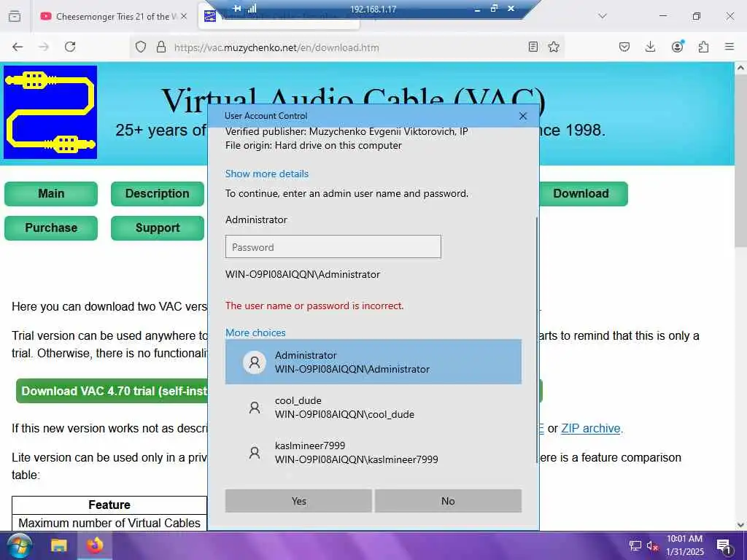
Task: Click Show more details link
Action: click(267, 174)
